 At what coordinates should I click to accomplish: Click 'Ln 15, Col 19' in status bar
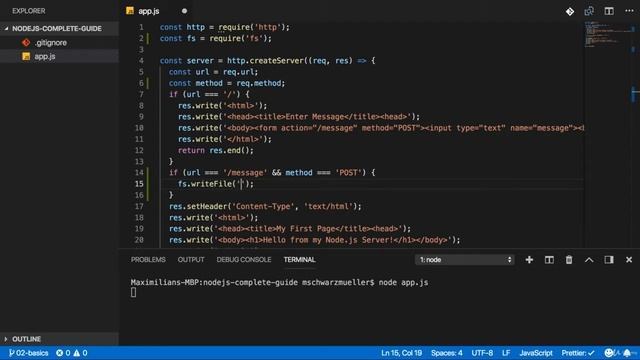click(402, 353)
